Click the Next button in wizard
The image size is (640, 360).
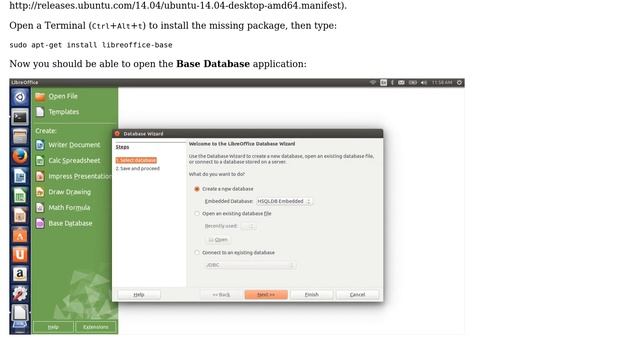266,295
